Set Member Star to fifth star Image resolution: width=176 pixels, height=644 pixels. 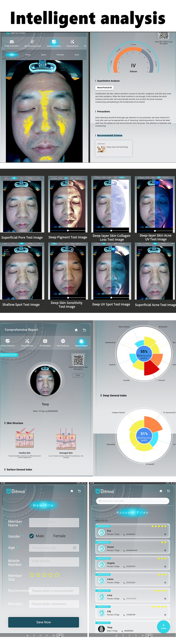pyautogui.click(x=57, y=575)
